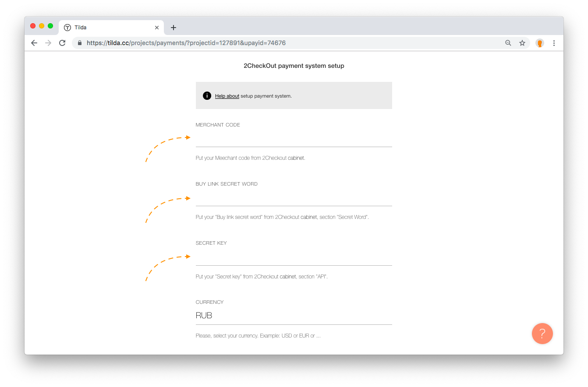Open the 'Help about' link
This screenshot has width=588, height=387.
click(227, 95)
